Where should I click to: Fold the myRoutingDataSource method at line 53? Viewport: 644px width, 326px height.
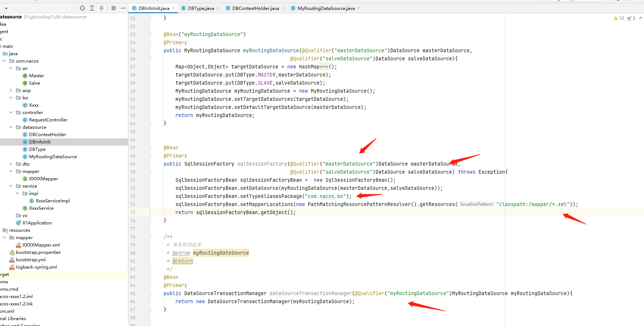point(150,35)
